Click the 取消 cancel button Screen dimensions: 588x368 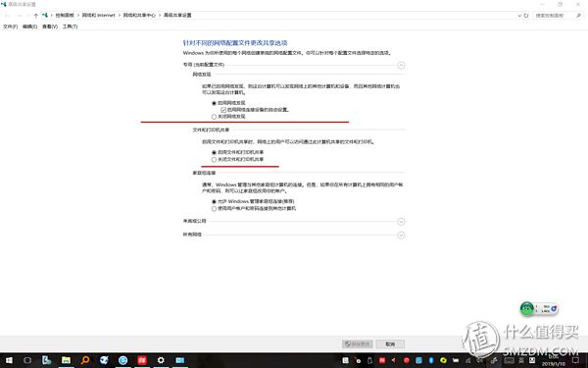390,344
